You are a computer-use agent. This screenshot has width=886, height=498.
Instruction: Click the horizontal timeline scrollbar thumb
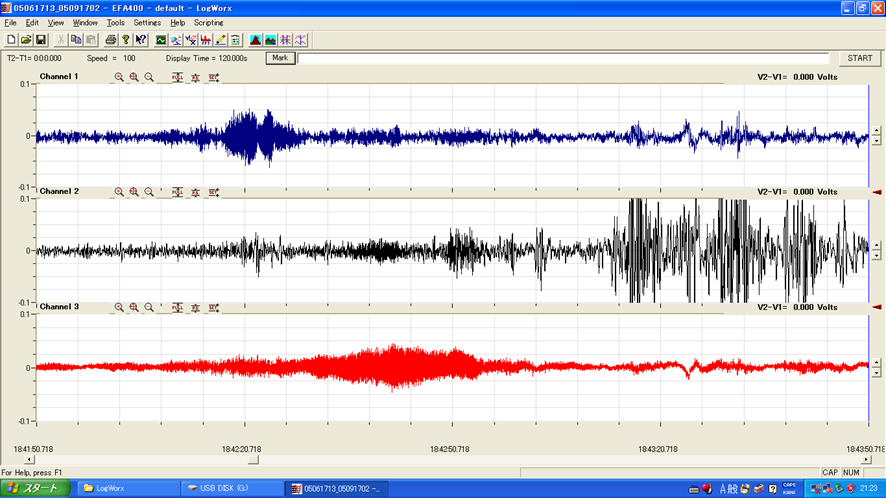point(253,460)
